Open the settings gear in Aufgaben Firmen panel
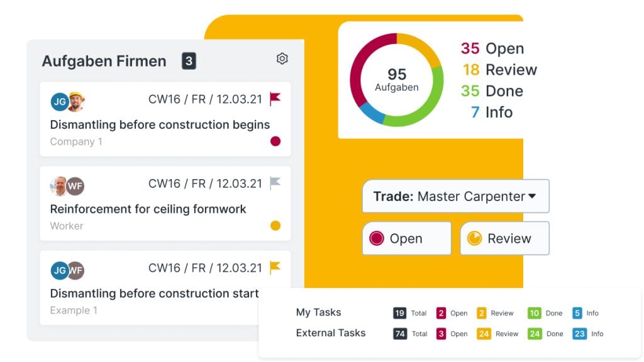Image resolution: width=644 pixels, height=362 pixels. [x=282, y=58]
